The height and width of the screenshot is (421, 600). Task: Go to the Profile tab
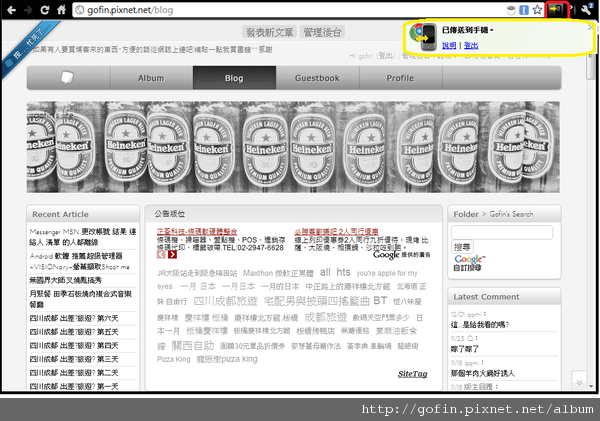pyautogui.click(x=400, y=78)
